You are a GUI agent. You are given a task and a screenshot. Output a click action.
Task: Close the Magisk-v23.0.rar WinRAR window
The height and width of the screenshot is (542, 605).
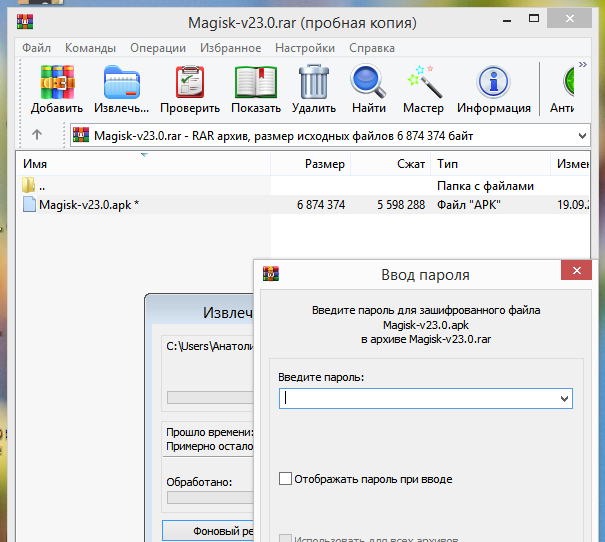pyautogui.click(x=570, y=19)
